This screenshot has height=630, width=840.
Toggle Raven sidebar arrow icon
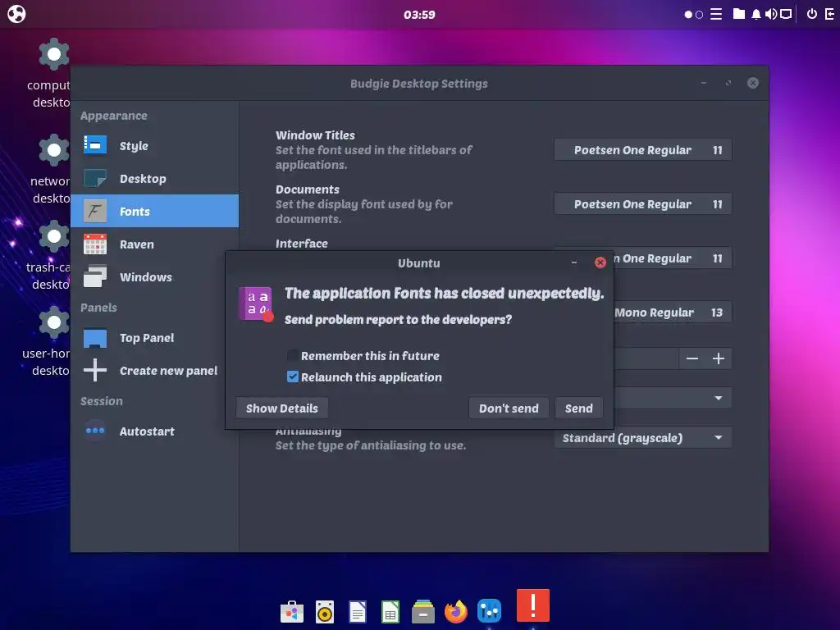tap(830, 14)
